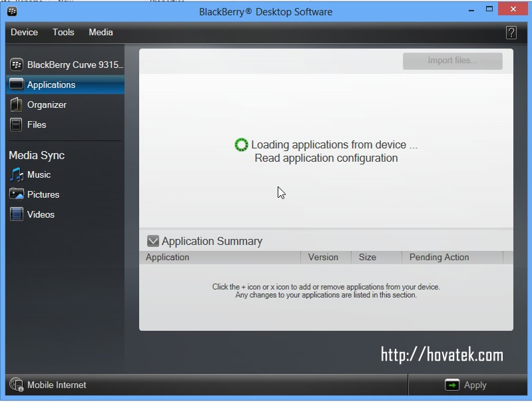Open the Media menu
The width and height of the screenshot is (532, 402).
click(101, 32)
